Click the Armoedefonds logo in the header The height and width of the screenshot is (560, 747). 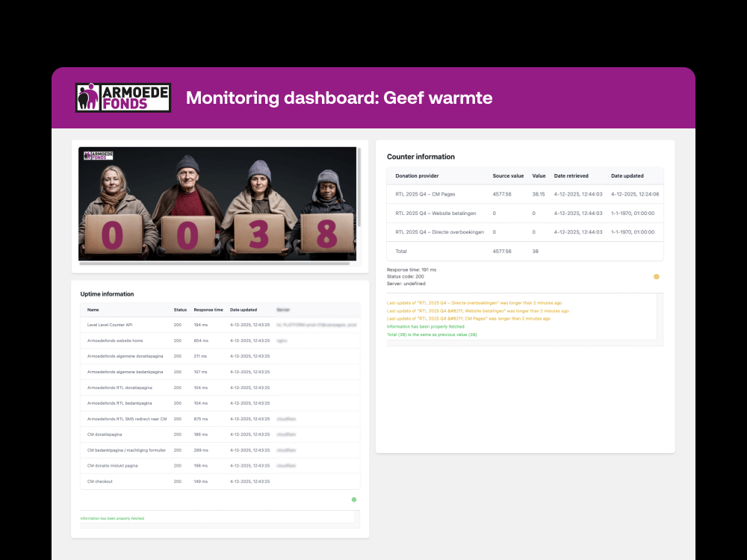tap(123, 97)
